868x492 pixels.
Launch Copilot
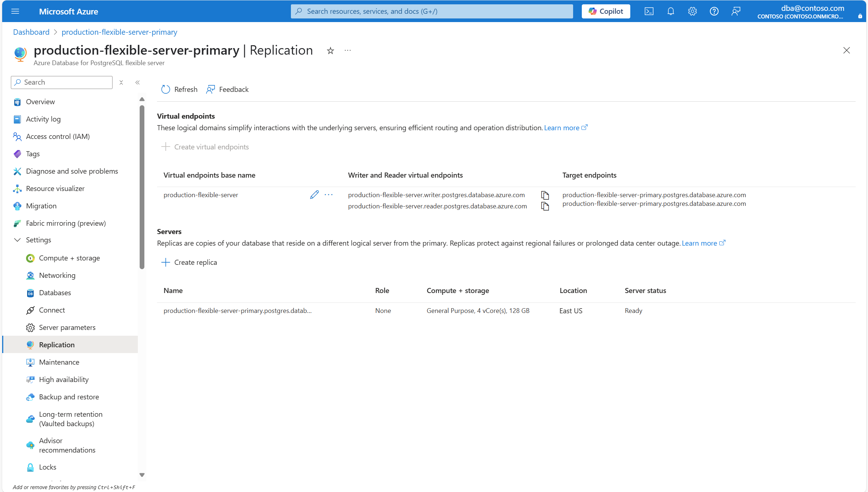[606, 11]
